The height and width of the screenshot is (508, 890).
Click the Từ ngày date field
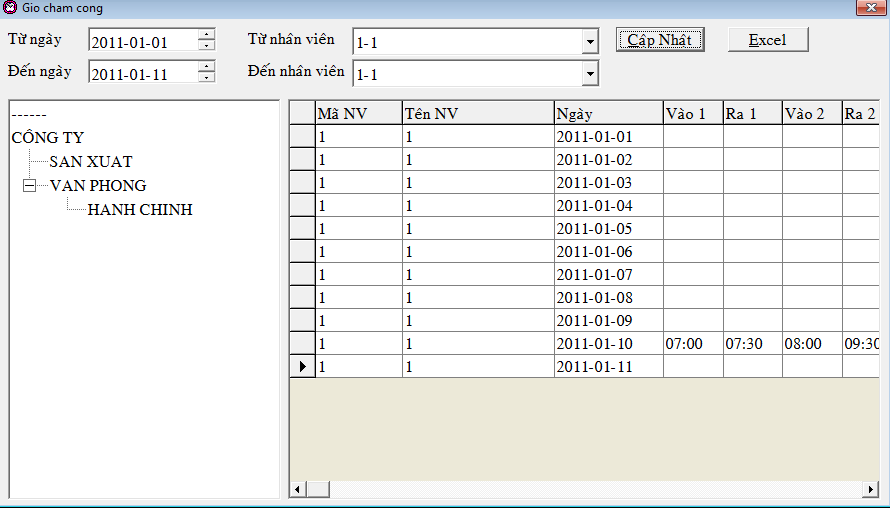144,41
